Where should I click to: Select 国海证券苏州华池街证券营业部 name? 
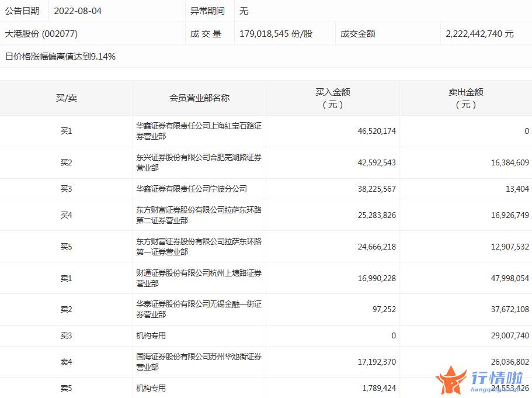(199, 362)
